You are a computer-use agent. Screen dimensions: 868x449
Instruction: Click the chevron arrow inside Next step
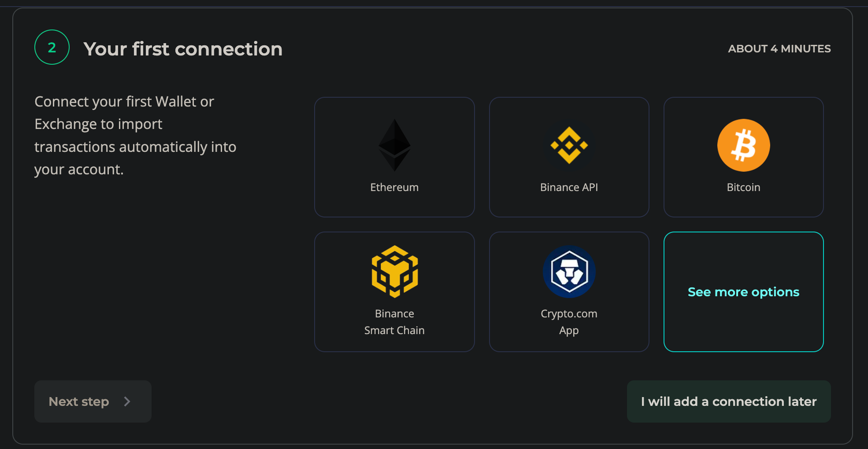click(127, 401)
